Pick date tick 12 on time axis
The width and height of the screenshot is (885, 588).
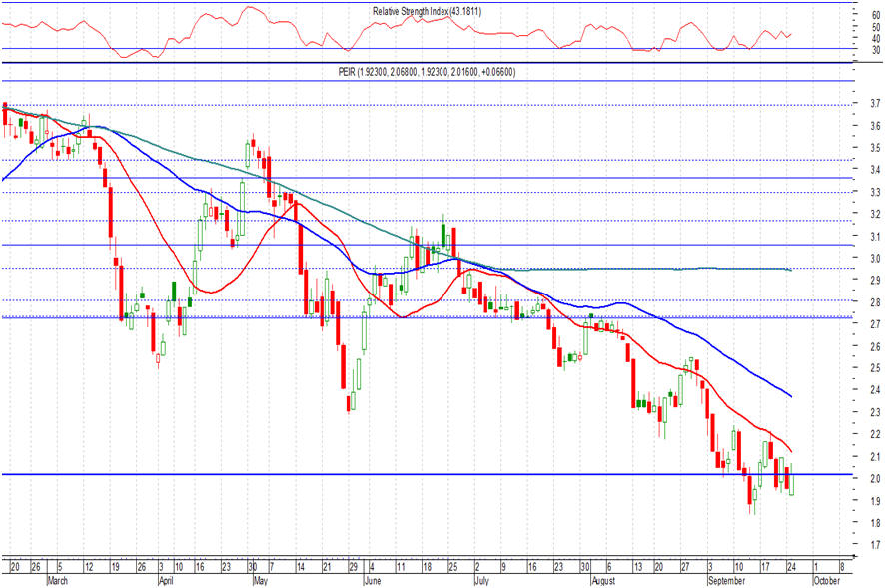pos(89,567)
